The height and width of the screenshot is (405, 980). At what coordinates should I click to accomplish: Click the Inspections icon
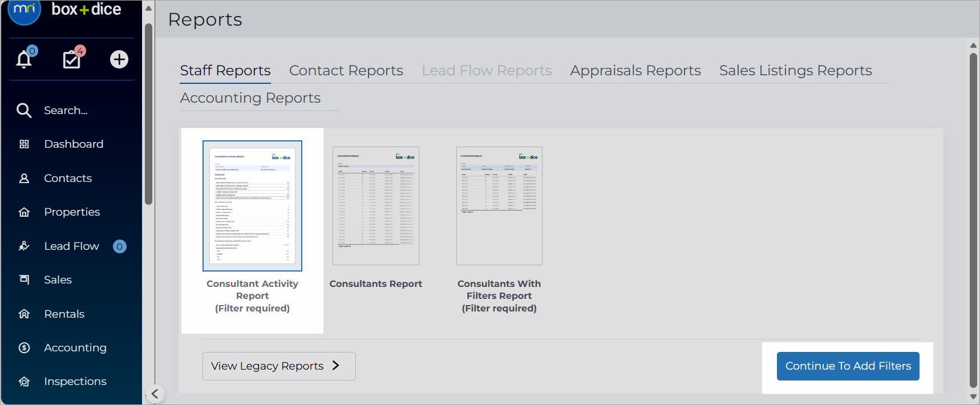[24, 381]
